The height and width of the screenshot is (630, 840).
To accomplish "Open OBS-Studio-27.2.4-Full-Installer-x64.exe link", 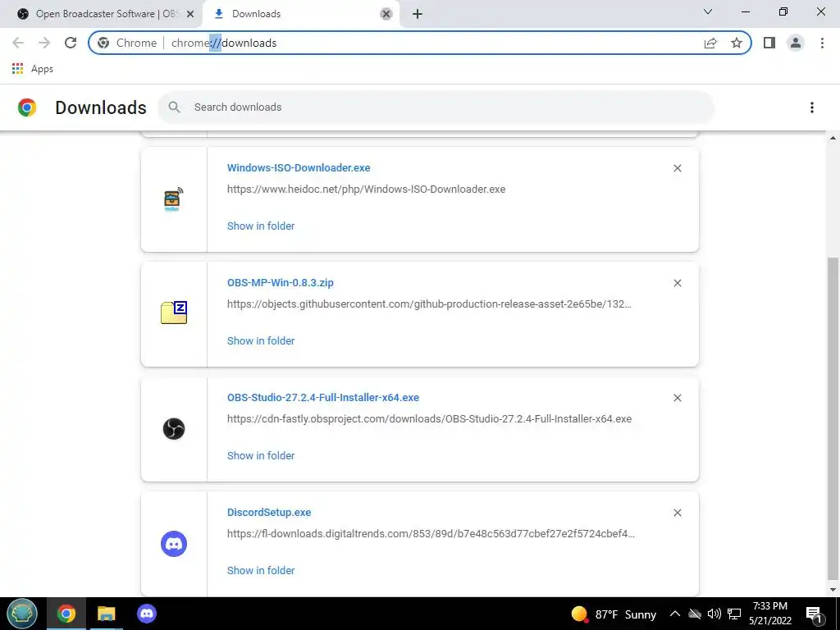I will tap(323, 398).
